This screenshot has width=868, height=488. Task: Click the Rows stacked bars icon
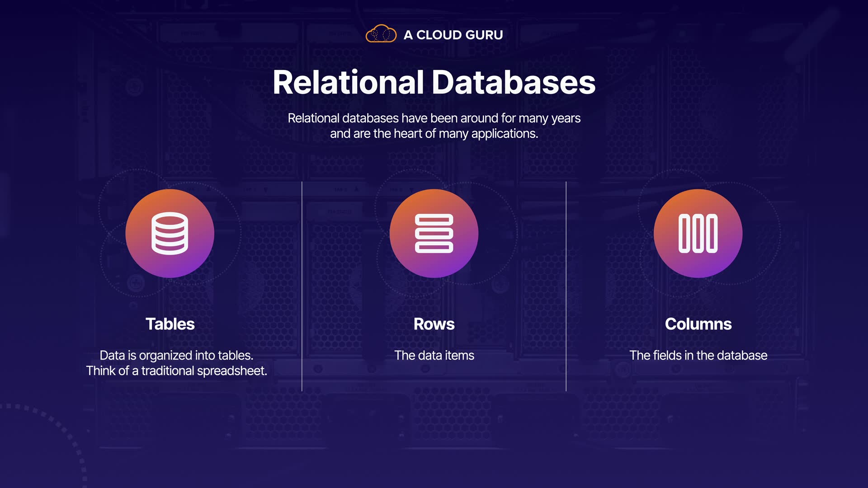(434, 233)
